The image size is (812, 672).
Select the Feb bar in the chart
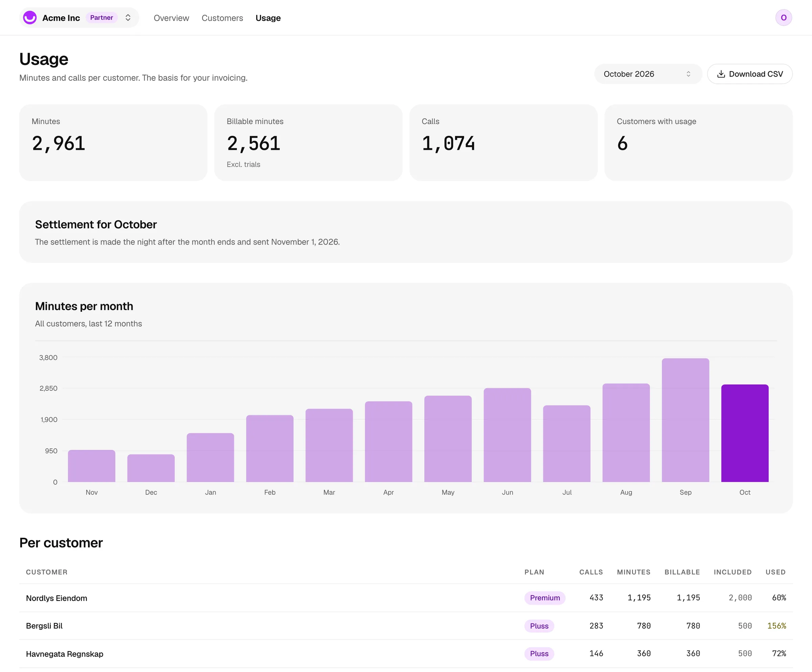coord(270,448)
